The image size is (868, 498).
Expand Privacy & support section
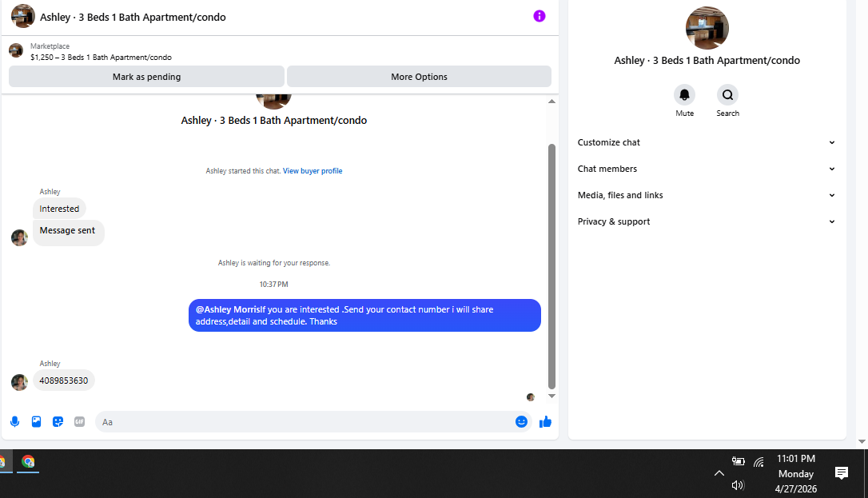tap(707, 221)
